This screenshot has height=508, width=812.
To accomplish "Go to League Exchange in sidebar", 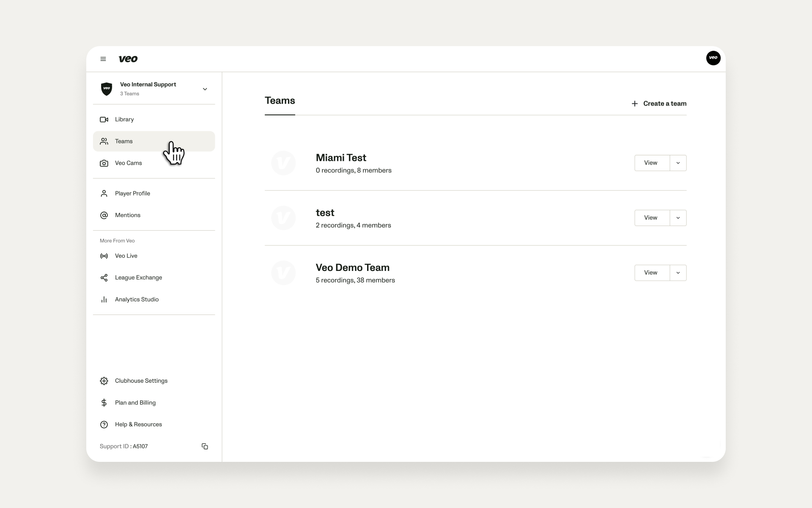I will coord(138,278).
